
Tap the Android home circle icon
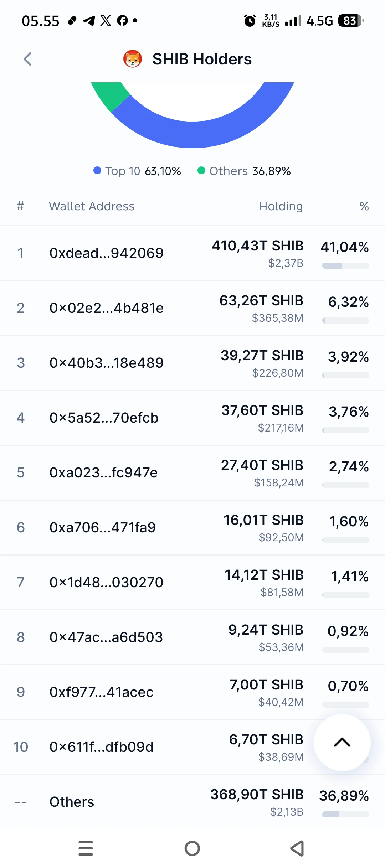(x=192, y=848)
